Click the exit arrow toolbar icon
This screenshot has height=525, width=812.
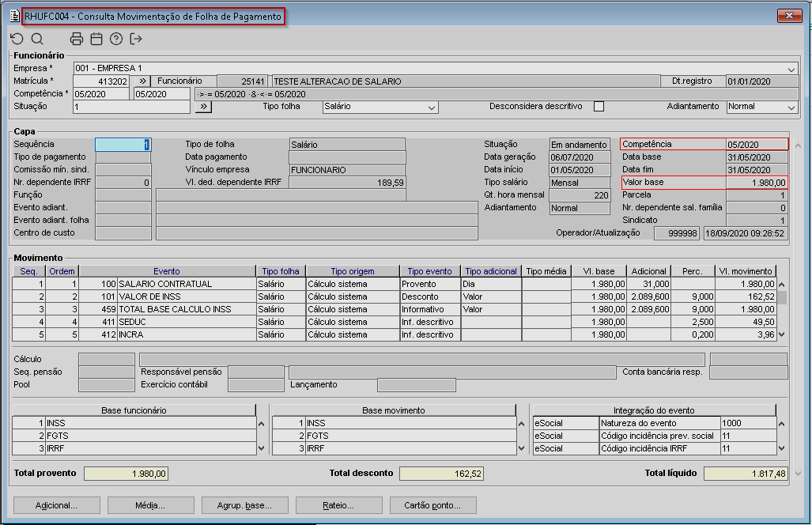(136, 39)
